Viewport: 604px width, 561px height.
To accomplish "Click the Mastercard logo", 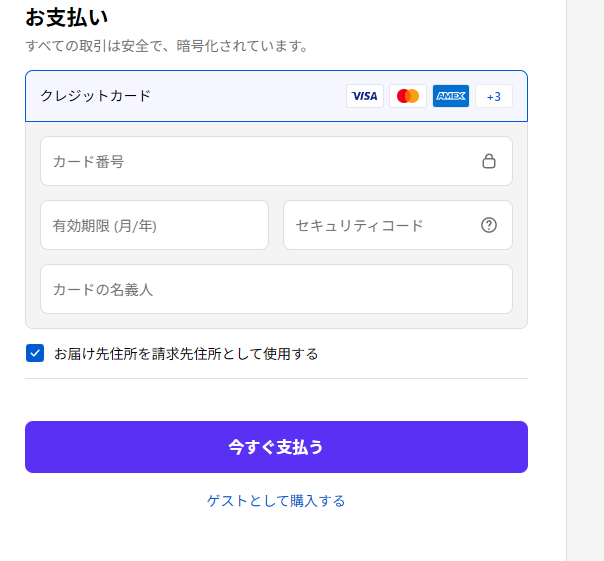I will coord(408,96).
